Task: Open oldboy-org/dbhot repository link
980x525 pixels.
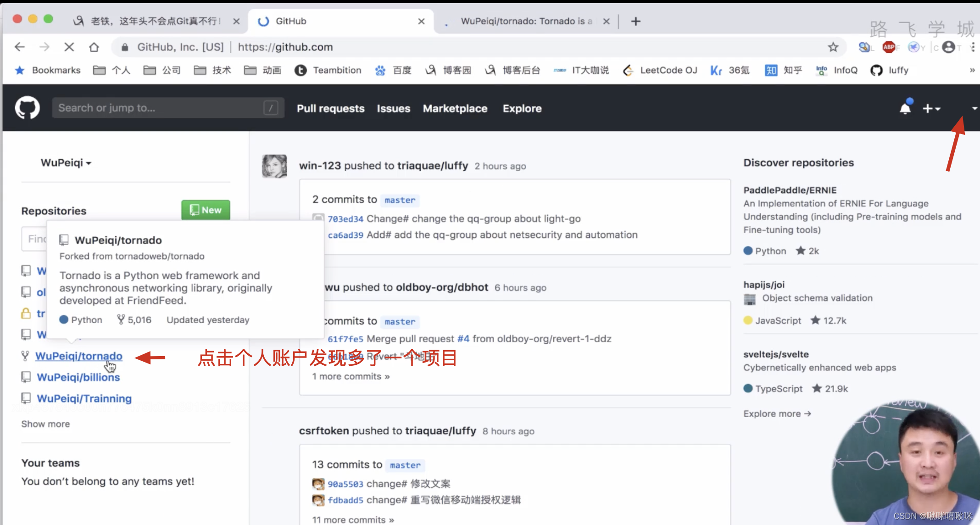Action: coord(442,287)
